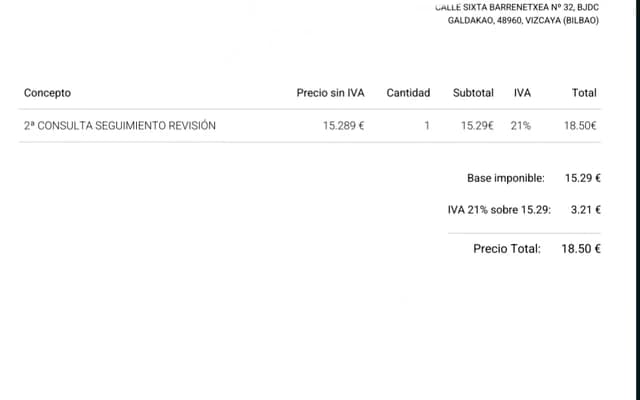Click the 18.50 € Precio Total amount
640x400 pixels.
coord(581,249)
